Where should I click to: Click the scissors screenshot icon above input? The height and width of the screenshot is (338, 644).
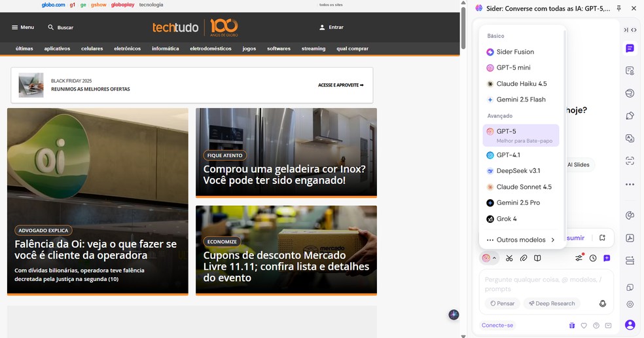(x=509, y=258)
